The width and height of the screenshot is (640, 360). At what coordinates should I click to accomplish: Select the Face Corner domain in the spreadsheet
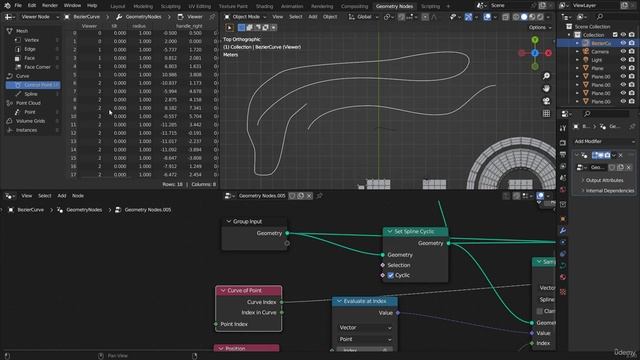[x=37, y=67]
